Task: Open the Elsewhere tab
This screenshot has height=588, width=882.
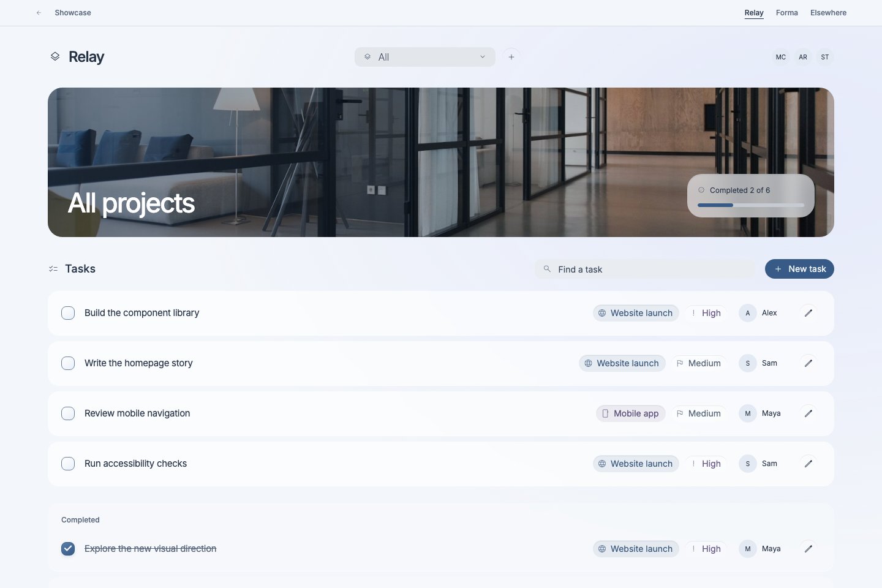Action: pos(828,13)
